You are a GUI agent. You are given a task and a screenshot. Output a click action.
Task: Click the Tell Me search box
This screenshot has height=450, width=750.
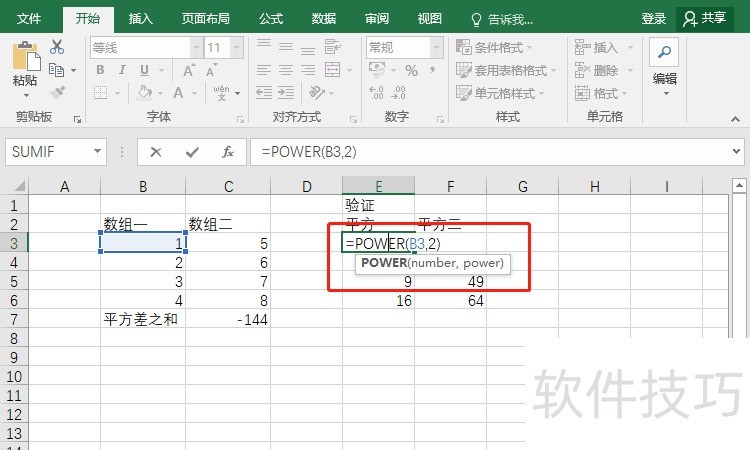(x=502, y=19)
